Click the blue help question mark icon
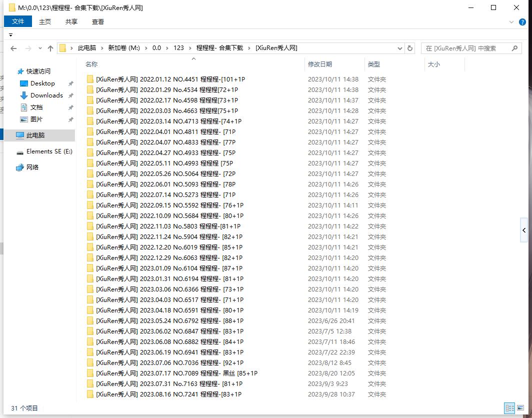532x418 pixels. (522, 22)
